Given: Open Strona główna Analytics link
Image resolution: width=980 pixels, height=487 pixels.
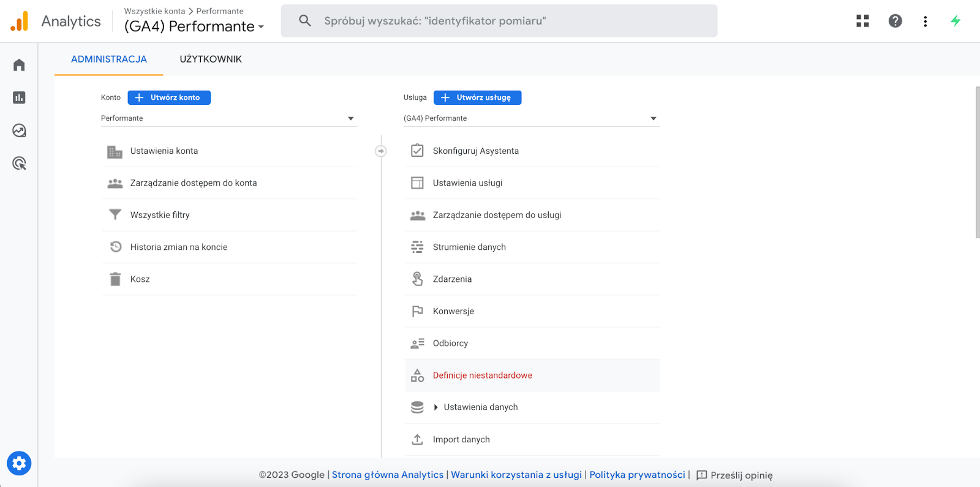Looking at the screenshot, I should click(x=388, y=475).
